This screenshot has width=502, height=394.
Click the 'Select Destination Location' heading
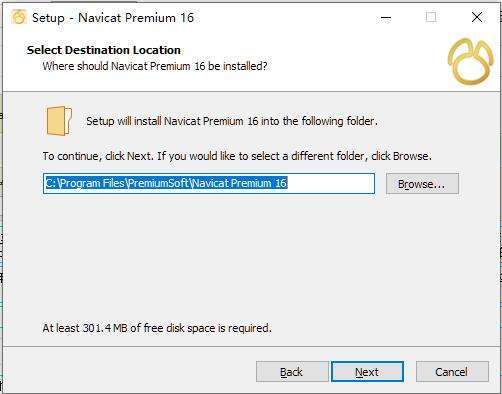click(x=104, y=50)
